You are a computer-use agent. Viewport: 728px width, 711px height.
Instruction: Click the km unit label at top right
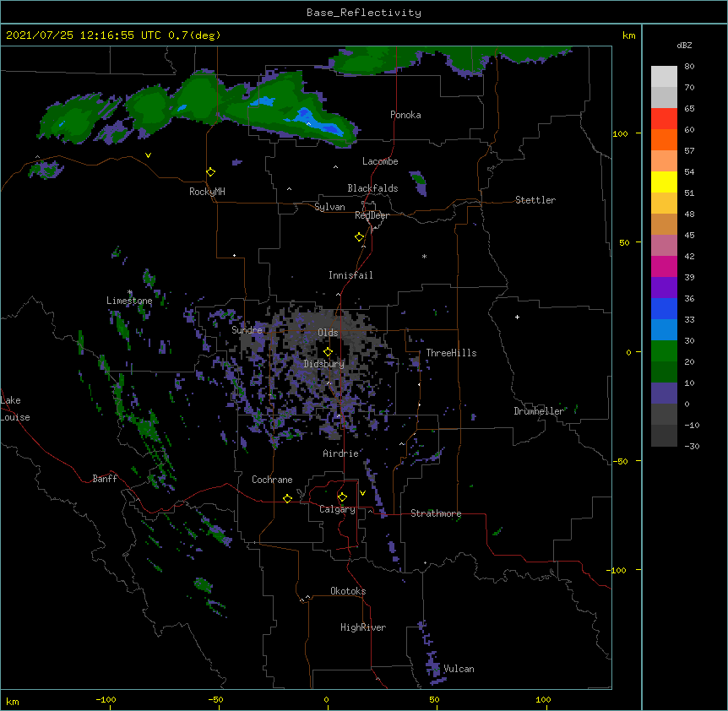pyautogui.click(x=629, y=35)
